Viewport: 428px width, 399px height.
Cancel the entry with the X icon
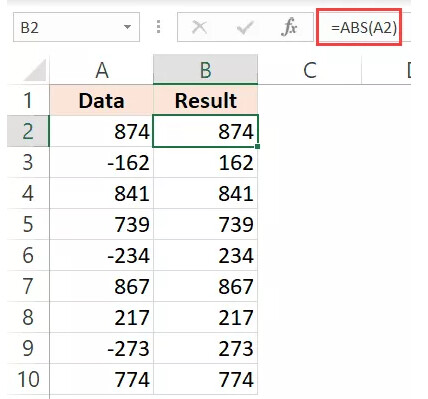[x=199, y=27]
